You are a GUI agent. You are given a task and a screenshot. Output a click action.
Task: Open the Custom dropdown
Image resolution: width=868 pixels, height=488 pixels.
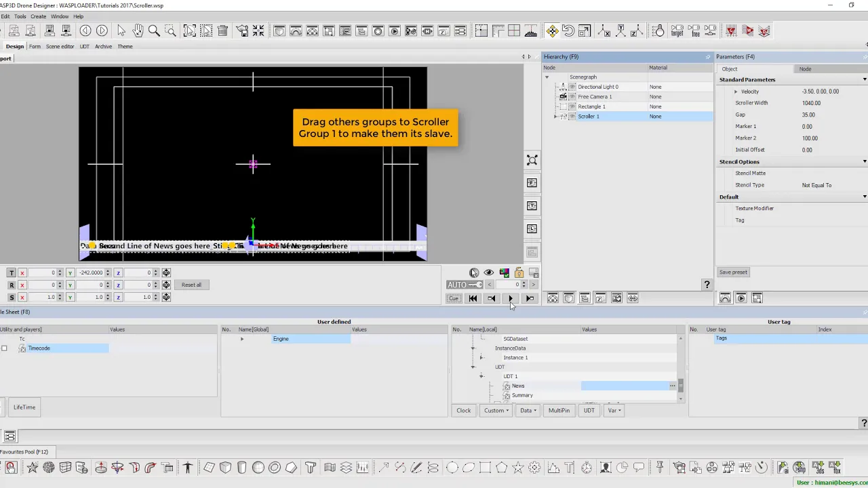click(496, 411)
